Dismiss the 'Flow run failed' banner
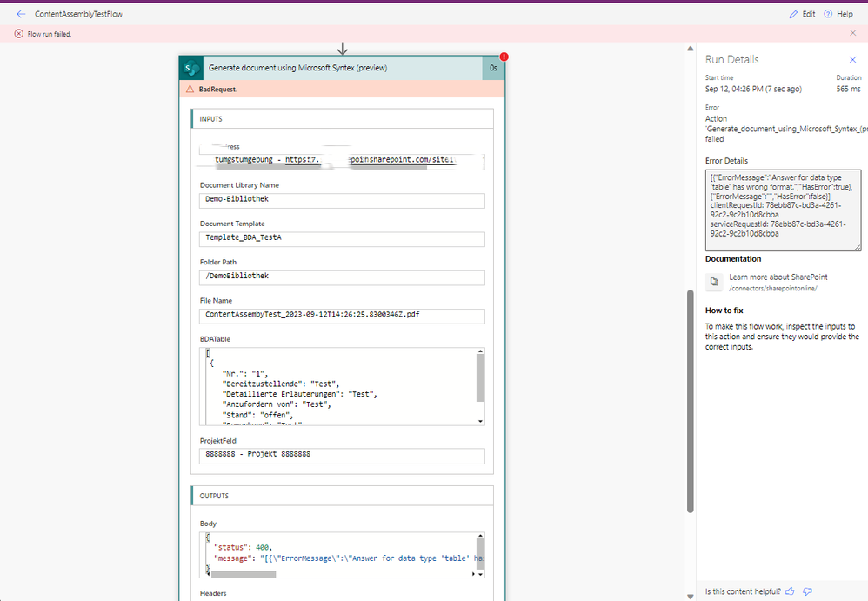The height and width of the screenshot is (601, 868). (x=852, y=33)
